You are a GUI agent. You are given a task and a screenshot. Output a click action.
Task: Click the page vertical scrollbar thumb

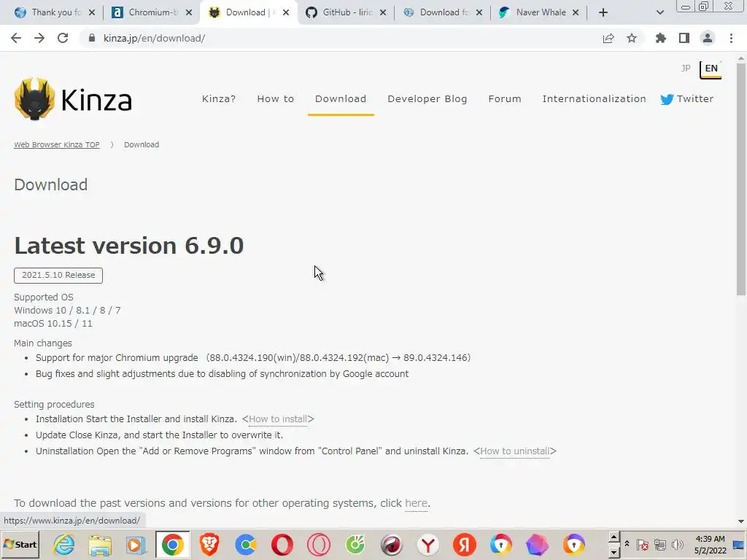coord(741,179)
